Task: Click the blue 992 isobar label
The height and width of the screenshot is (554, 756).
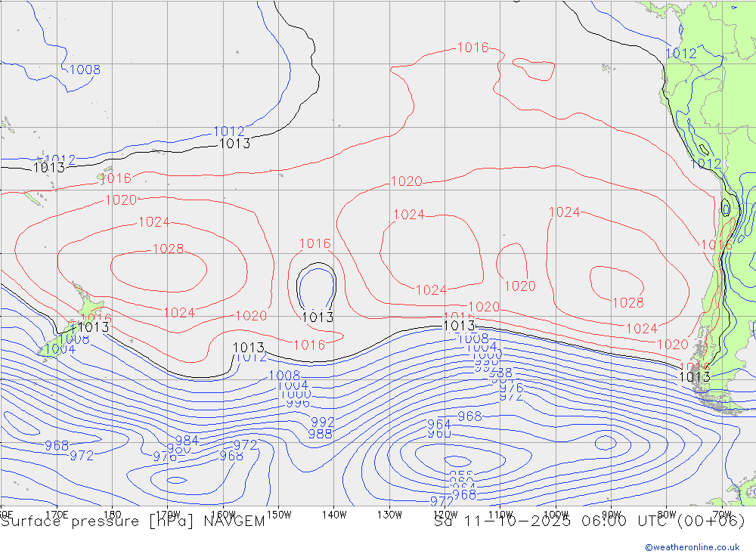Action: tap(322, 422)
